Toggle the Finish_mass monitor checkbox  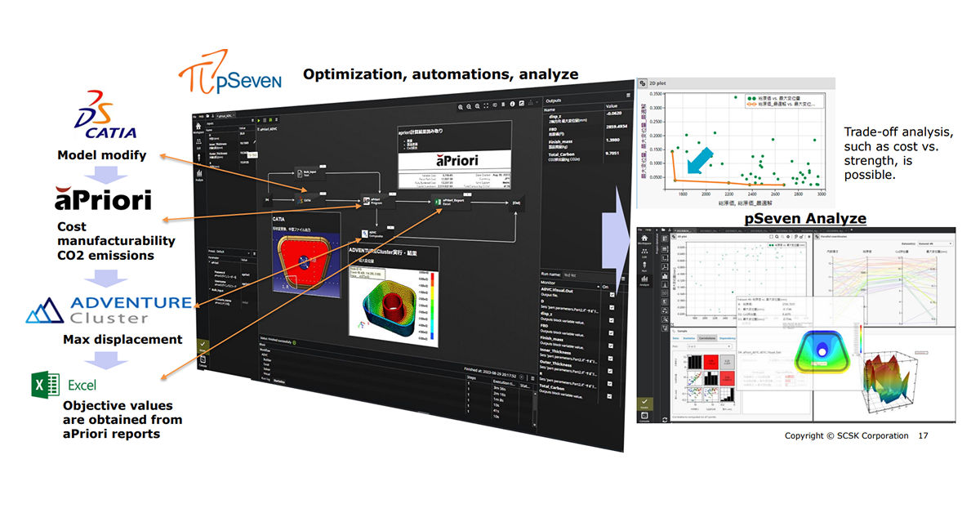coord(611,346)
